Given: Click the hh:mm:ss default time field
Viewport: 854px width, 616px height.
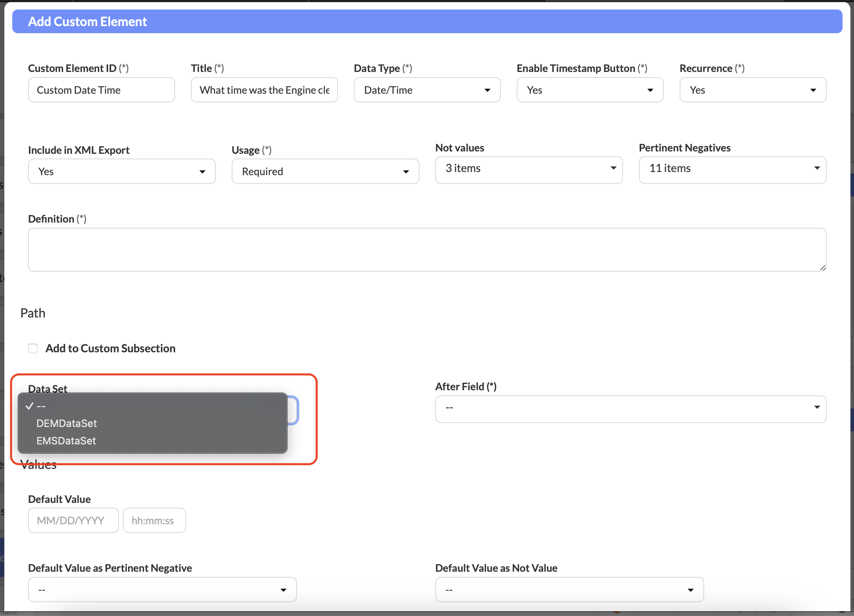Looking at the screenshot, I should click(154, 521).
